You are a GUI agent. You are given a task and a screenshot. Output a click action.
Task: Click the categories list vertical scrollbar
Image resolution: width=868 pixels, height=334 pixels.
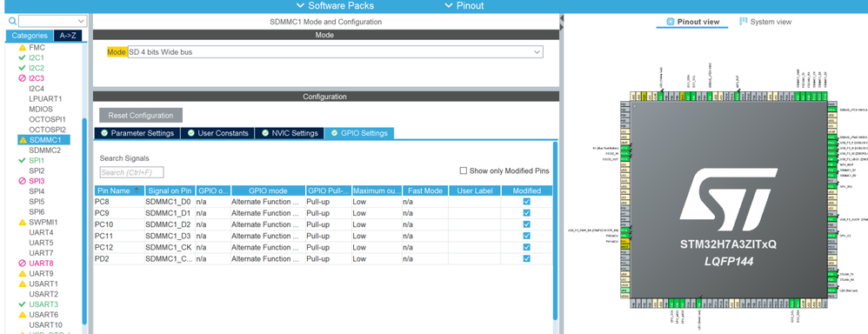pos(84,222)
